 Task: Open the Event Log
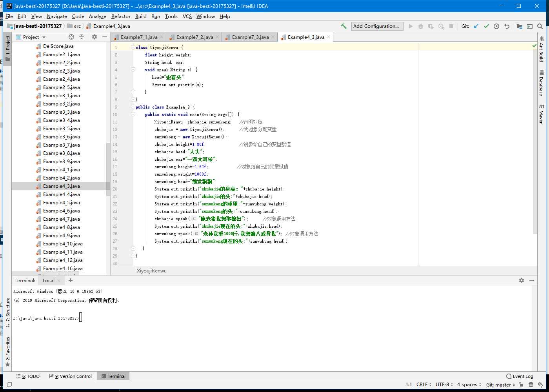point(520,376)
